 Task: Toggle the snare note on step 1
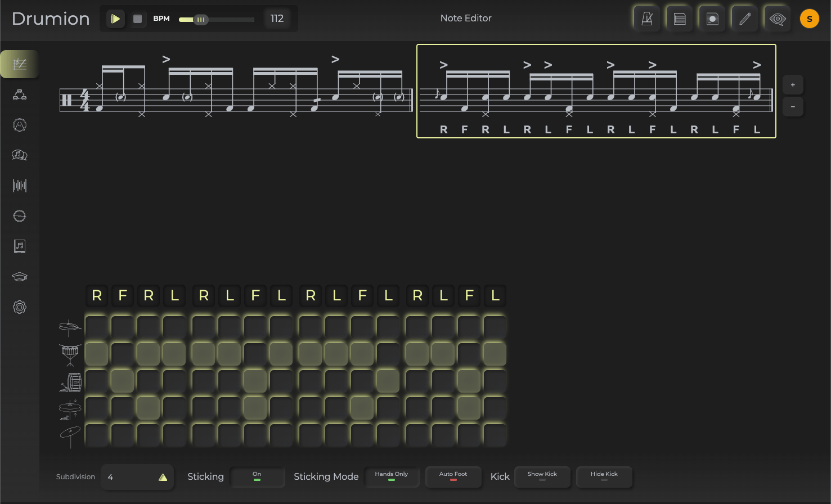click(96, 354)
